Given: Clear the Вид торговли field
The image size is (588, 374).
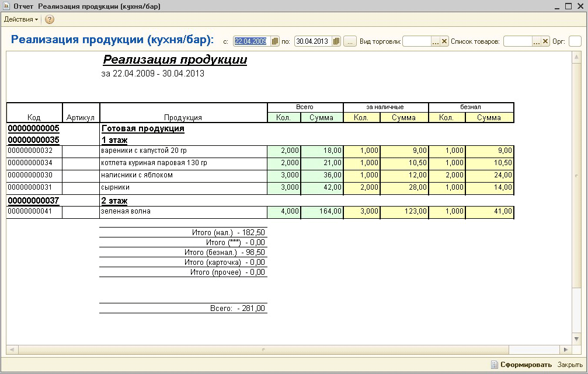Looking at the screenshot, I should pyautogui.click(x=444, y=41).
